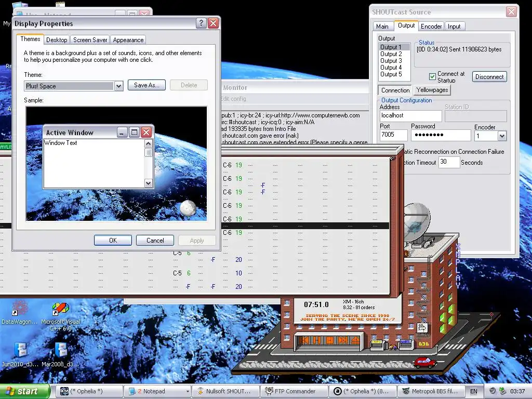Click Edit config menu in Monitor window
532x399 pixels.
point(233,99)
